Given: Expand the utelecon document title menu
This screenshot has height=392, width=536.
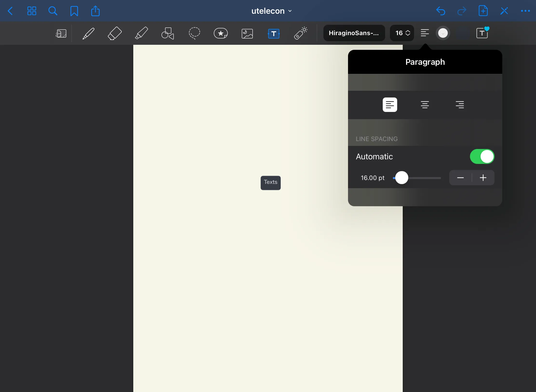Looking at the screenshot, I should 271,11.
